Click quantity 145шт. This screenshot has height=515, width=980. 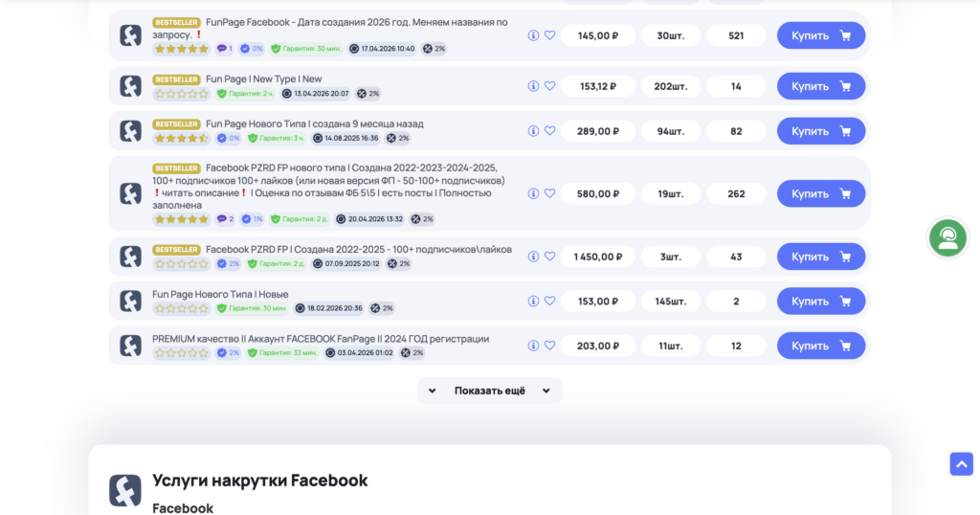(671, 302)
